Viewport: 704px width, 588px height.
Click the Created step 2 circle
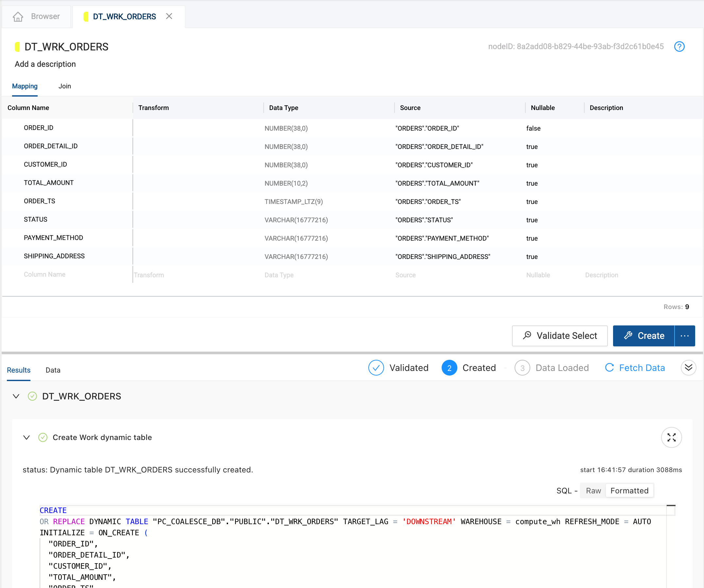[449, 368]
